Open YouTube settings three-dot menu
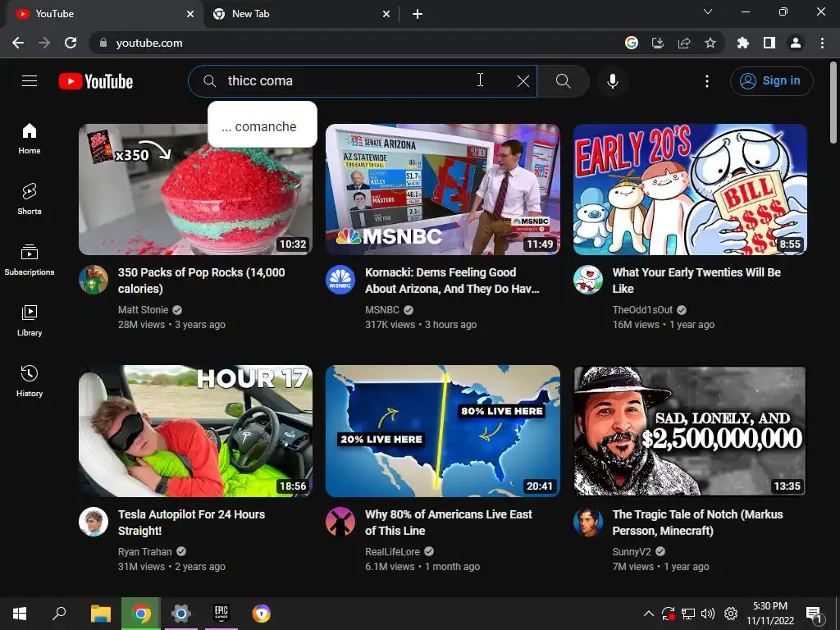This screenshot has height=630, width=840. (x=707, y=81)
